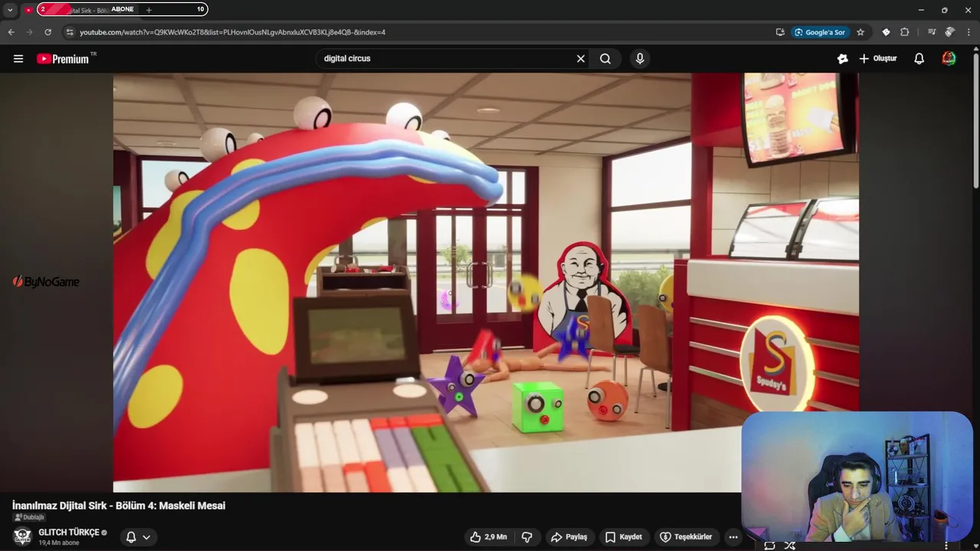
Task: View site information icon in address bar
Action: pos(69,32)
